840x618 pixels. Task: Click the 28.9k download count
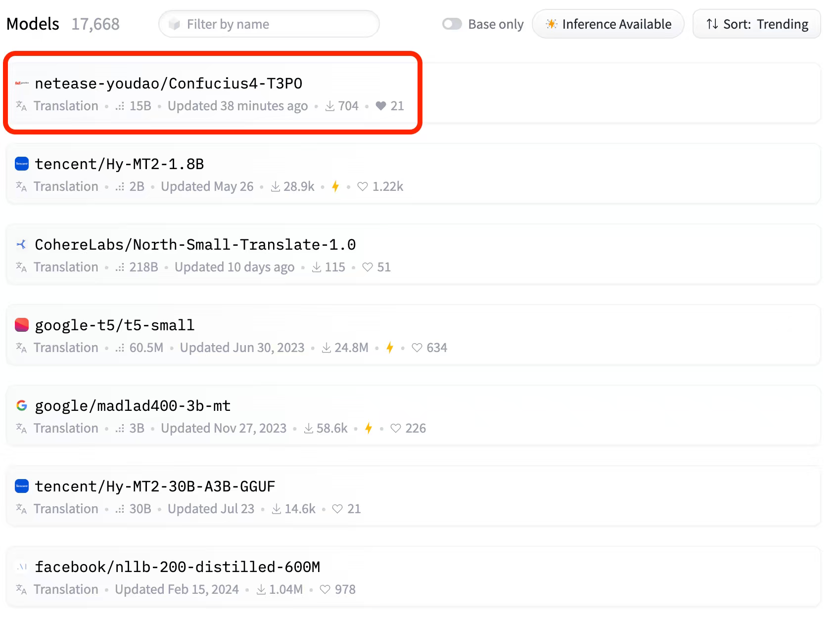299,186
